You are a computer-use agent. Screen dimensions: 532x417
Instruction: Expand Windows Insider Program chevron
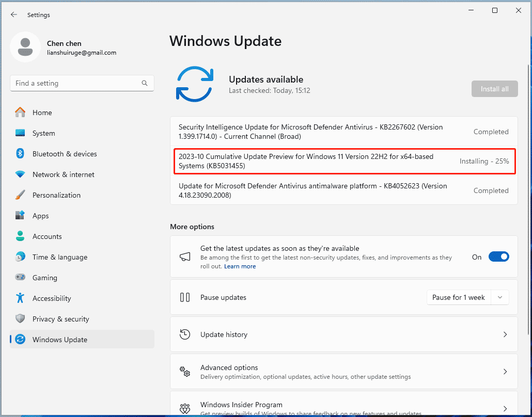click(x=505, y=409)
